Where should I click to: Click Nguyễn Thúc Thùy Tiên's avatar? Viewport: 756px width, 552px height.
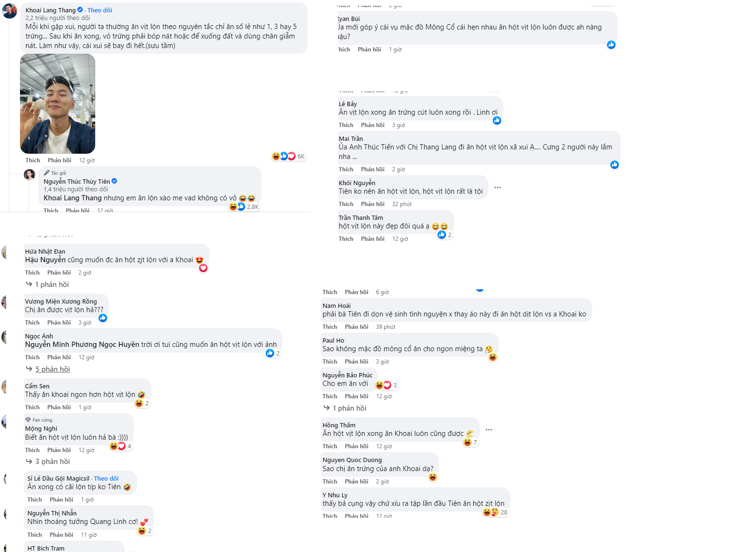pos(30,175)
